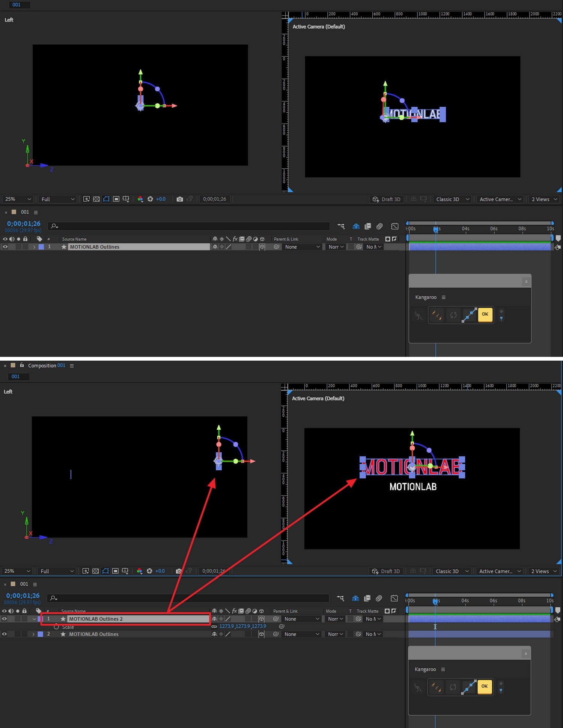563x728 pixels.
Task: Open the Parent dropdown for MOTIONLAB Outlines 2
Action: [302, 619]
